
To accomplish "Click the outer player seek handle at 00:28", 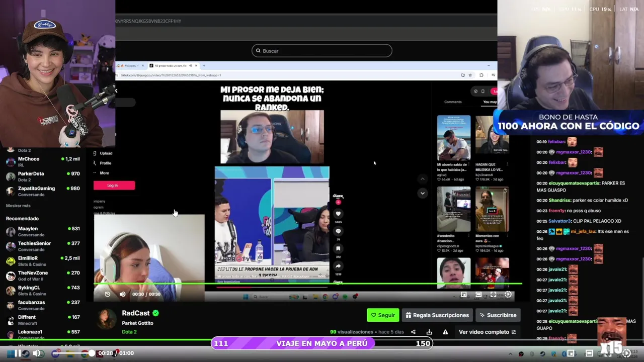I will [92, 353].
